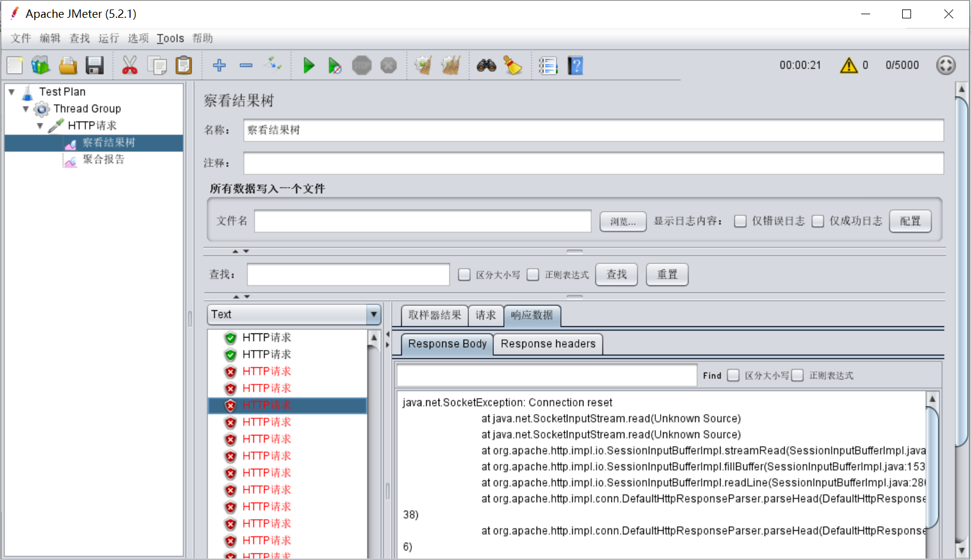Click the 查找 search button
971x560 pixels.
point(617,275)
